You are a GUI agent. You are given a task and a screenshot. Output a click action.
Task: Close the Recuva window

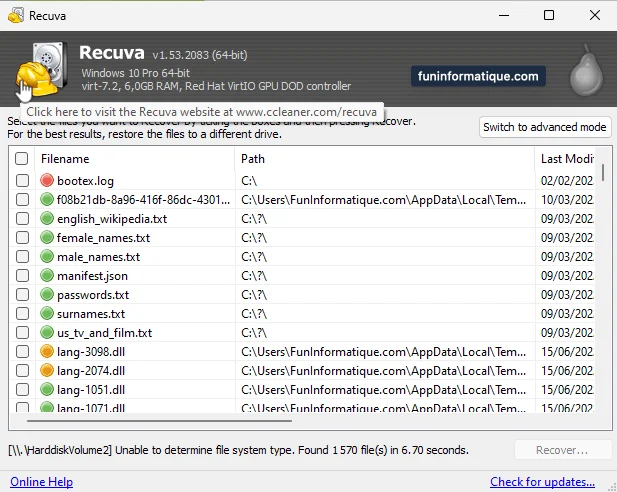click(595, 15)
